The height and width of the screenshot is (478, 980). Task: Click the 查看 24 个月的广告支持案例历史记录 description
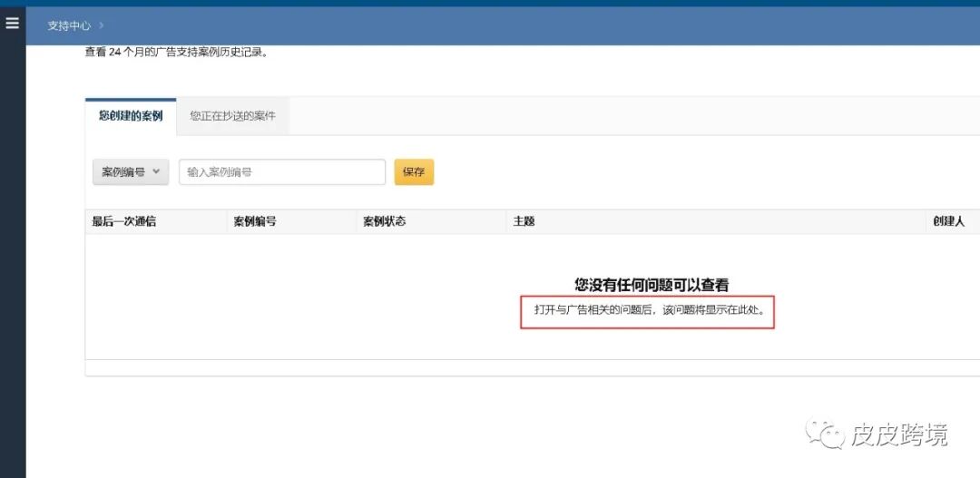coord(176,53)
